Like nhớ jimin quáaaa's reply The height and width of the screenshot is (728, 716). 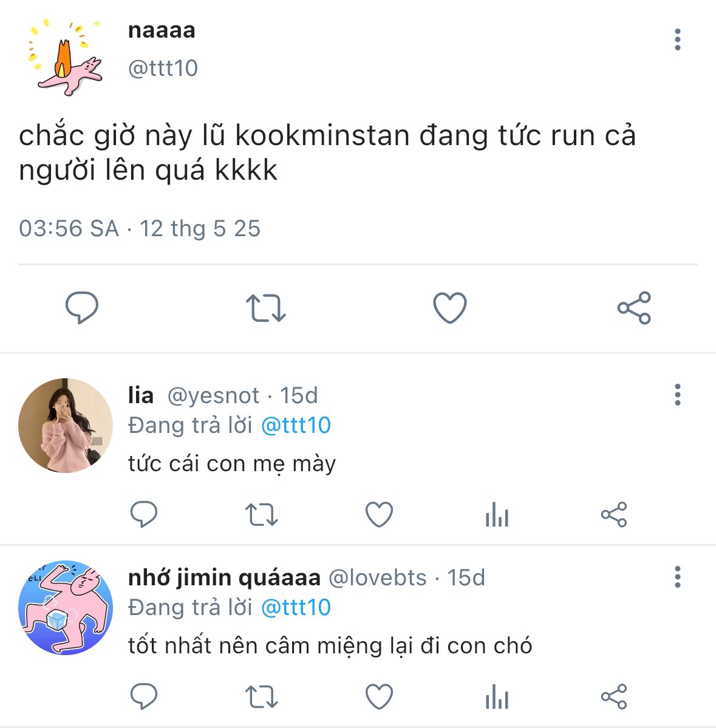(x=379, y=696)
